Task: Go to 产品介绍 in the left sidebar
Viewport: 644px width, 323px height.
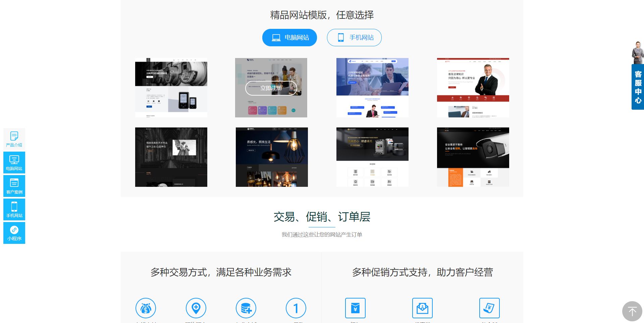Action: click(x=14, y=139)
